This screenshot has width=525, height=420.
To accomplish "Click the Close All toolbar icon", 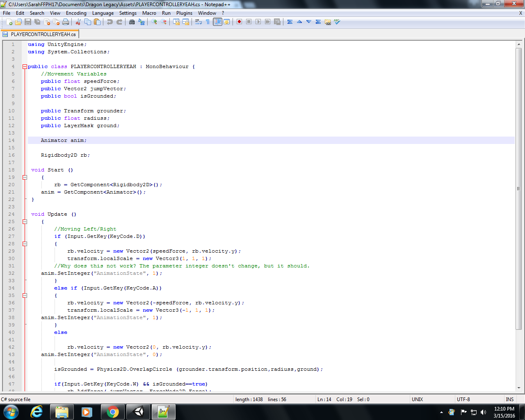I will pos(56,22).
